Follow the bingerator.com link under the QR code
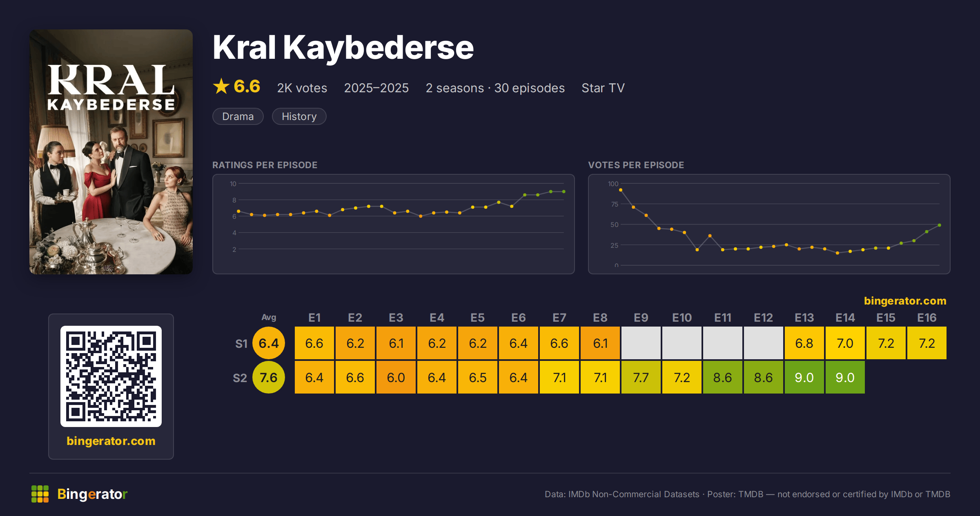 pyautogui.click(x=111, y=441)
